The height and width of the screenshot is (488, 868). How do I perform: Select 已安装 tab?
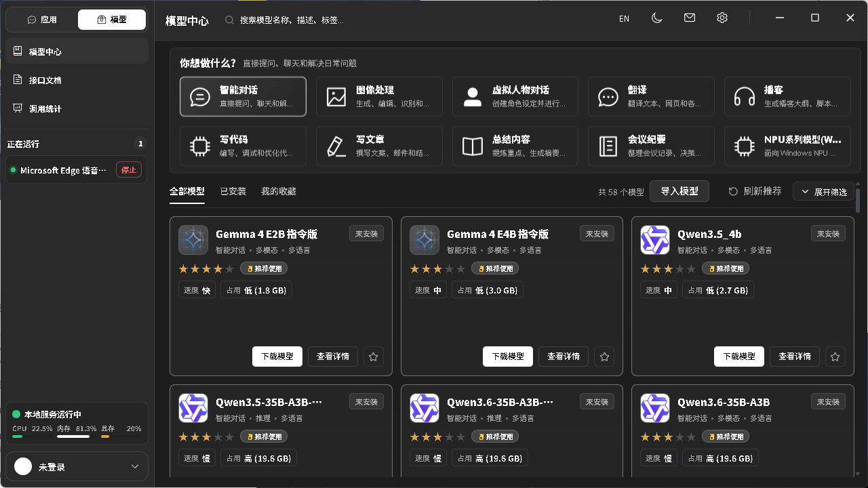click(x=233, y=192)
